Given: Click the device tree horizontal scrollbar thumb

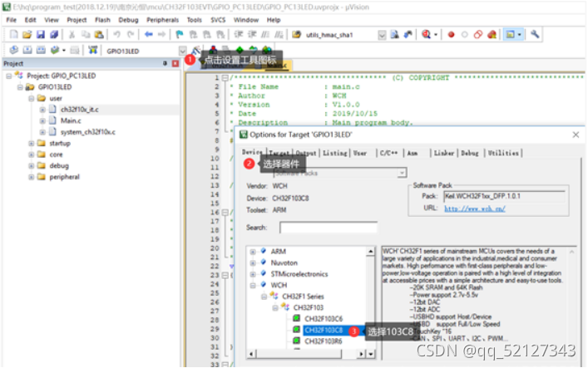Looking at the screenshot, I should 298,354.
